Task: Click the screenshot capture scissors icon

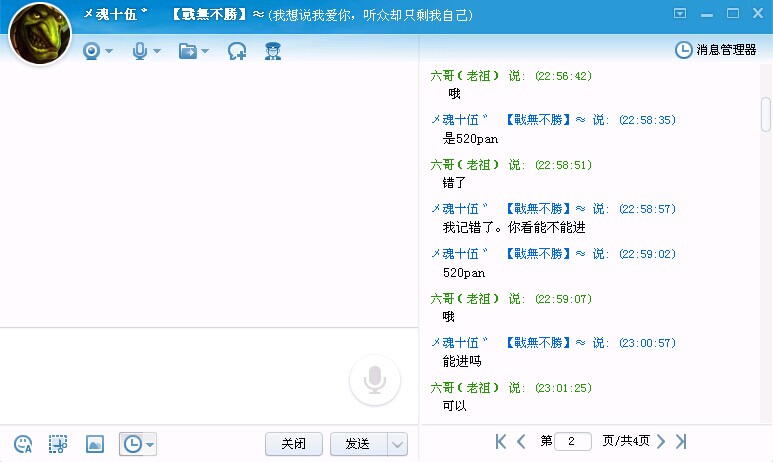Action: point(58,444)
